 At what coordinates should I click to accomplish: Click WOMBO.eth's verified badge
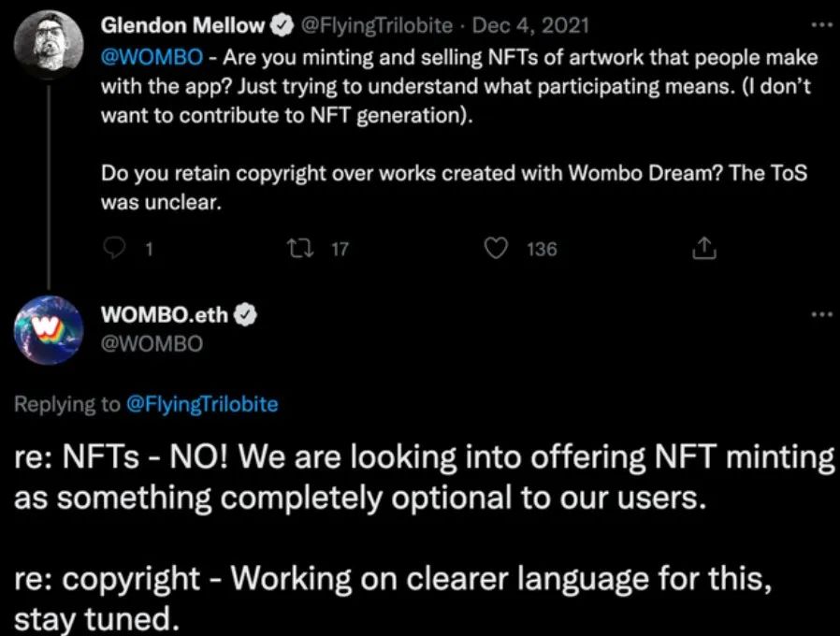click(x=245, y=315)
